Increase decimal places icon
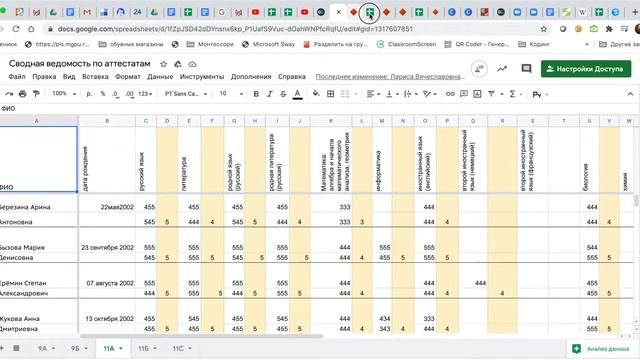Viewport: 640px width, 360px height. click(x=129, y=94)
